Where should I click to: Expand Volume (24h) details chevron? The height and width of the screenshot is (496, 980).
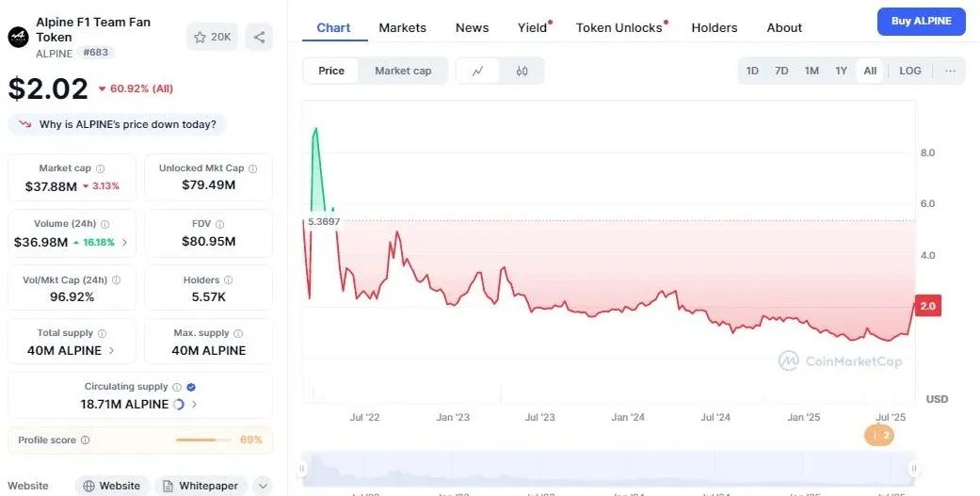click(x=124, y=243)
